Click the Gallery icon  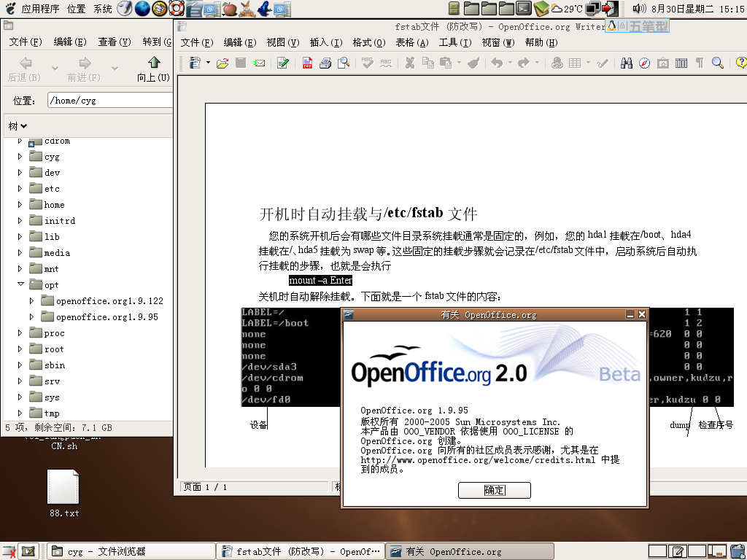pyautogui.click(x=662, y=63)
